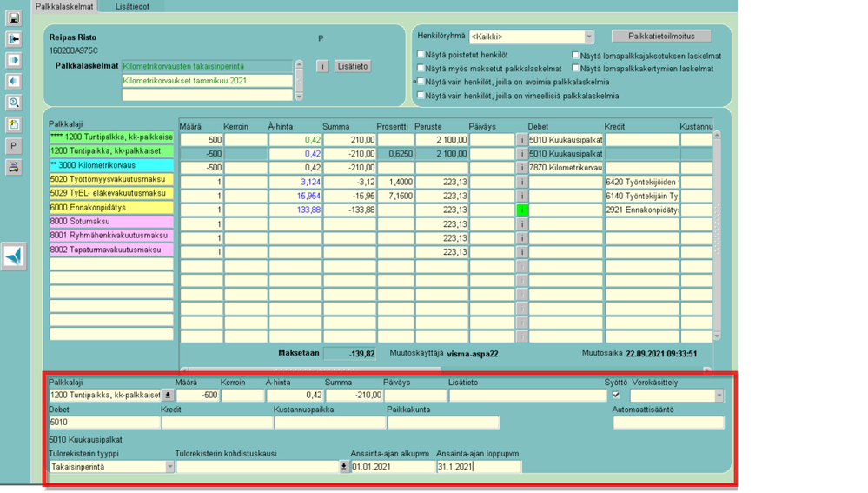The height and width of the screenshot is (493, 868).
Task: Click the printer icon in sidebar
Action: [x=14, y=167]
